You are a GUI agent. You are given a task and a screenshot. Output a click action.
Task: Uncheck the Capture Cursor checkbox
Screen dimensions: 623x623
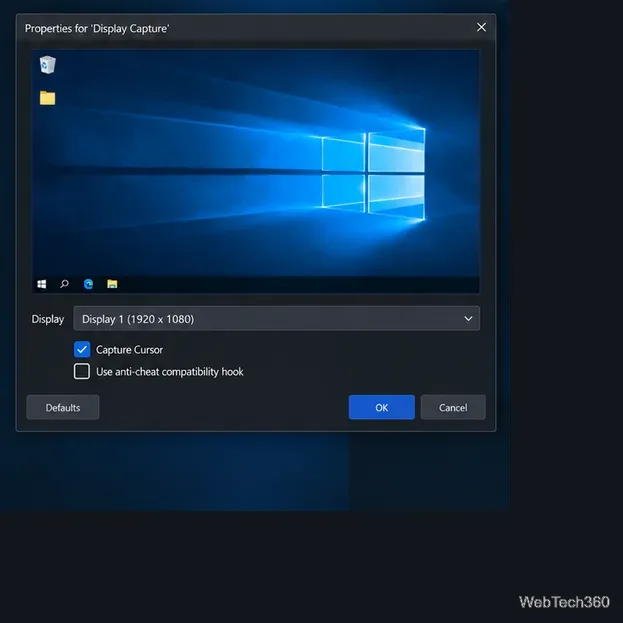(82, 350)
